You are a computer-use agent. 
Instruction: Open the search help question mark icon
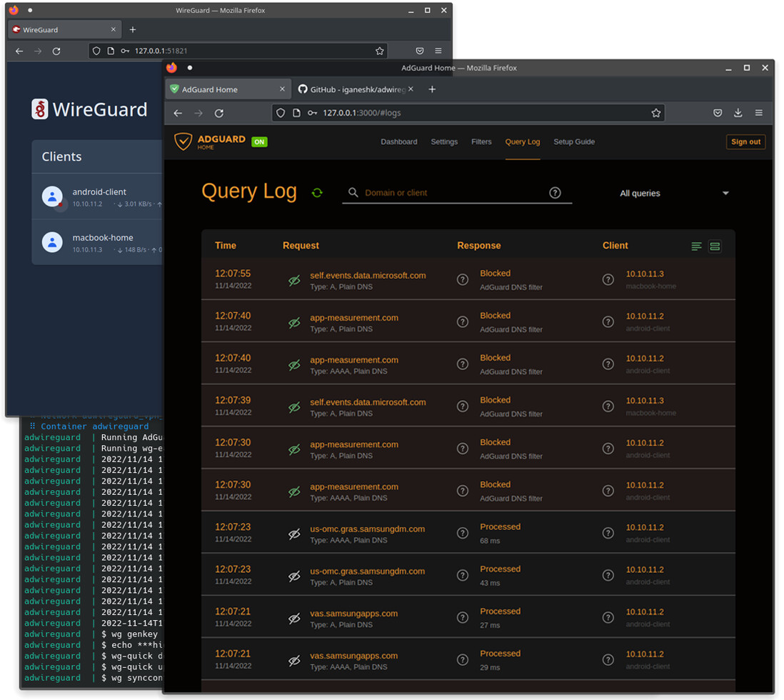pos(555,193)
